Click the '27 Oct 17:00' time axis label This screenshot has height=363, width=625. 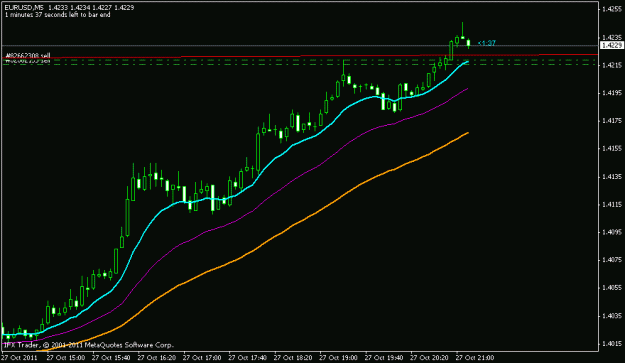click(202, 358)
